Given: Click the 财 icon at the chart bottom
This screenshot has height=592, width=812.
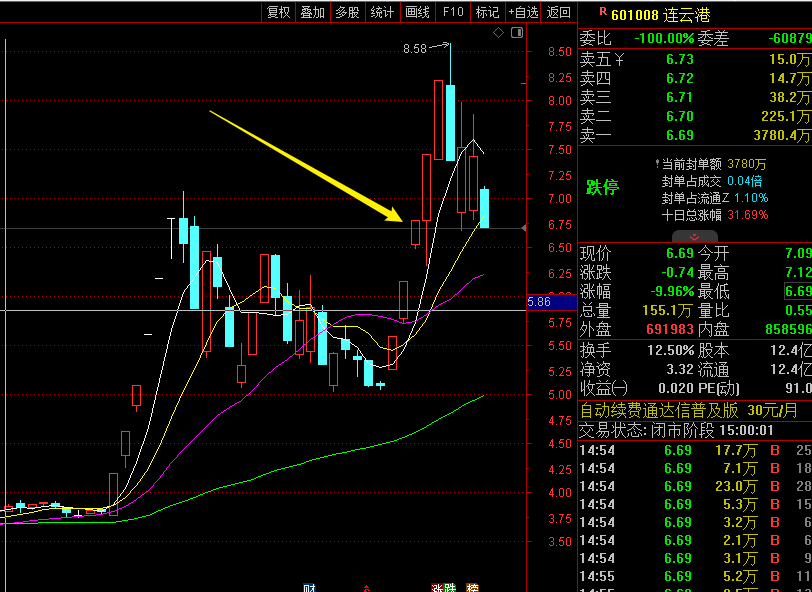Looking at the screenshot, I should (310, 588).
